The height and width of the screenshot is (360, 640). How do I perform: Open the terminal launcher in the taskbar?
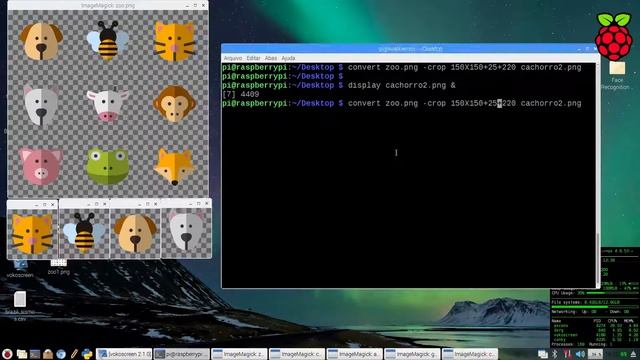[x=35, y=354]
